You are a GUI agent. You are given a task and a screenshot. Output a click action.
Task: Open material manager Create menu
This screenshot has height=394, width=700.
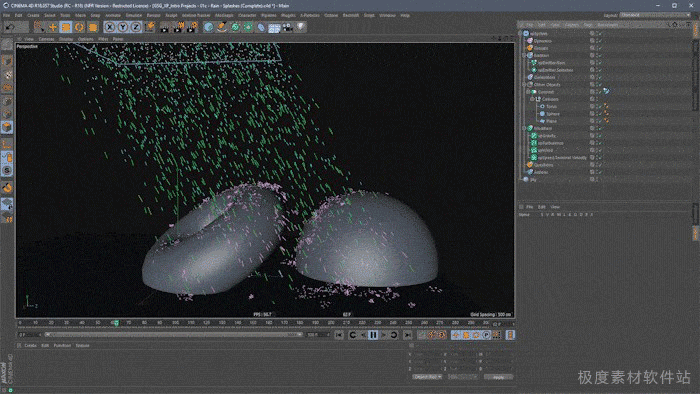pos(30,345)
